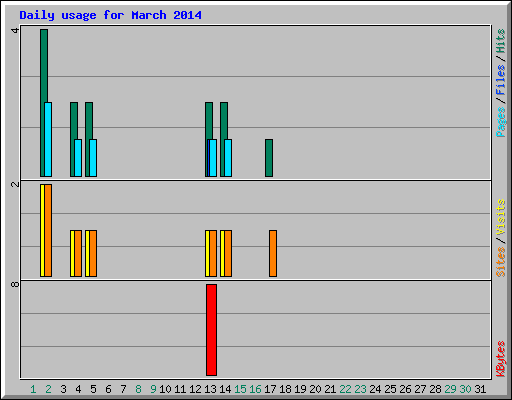Viewport: 512px width, 400px height.
Task: Click the orange Sites bar for day 17
Action: (273, 253)
